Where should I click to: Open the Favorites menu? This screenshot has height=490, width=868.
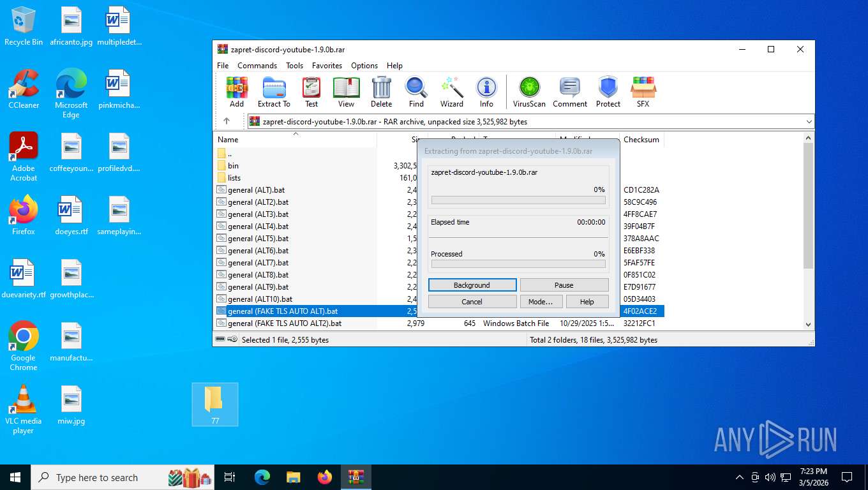(327, 65)
